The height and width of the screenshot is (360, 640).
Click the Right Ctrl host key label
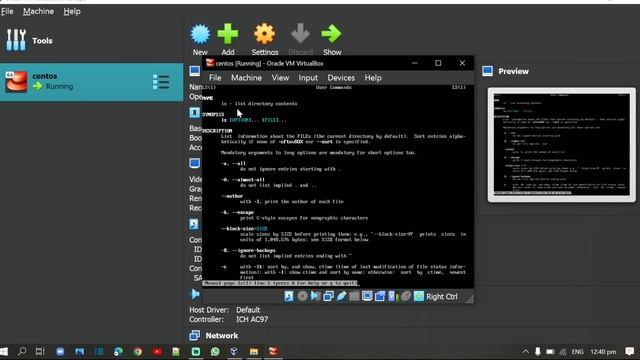click(x=442, y=297)
